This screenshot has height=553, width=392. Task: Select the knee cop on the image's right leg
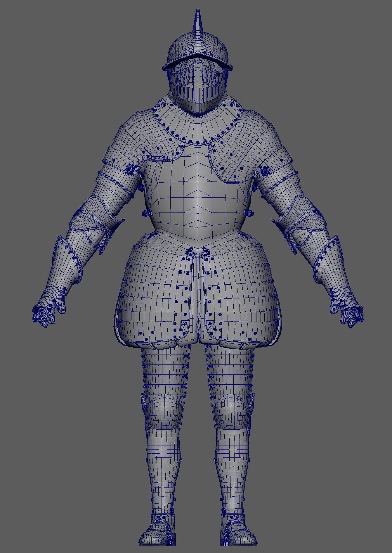pyautogui.click(x=231, y=412)
